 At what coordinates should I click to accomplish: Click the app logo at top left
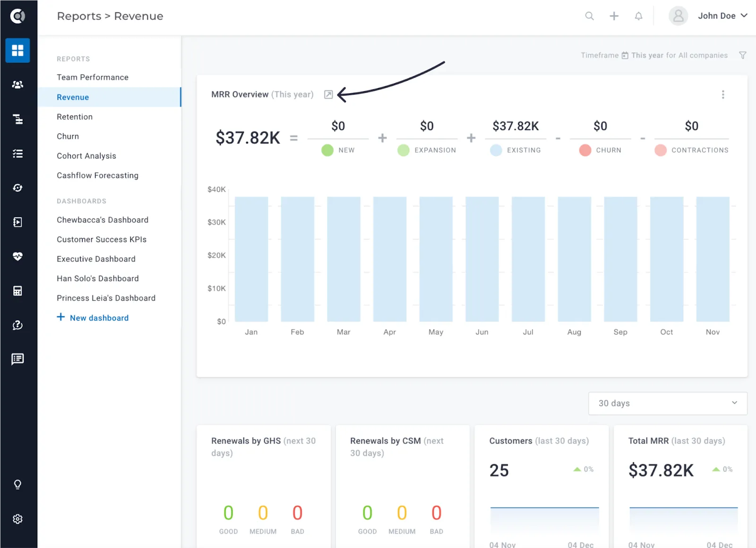pos(17,16)
